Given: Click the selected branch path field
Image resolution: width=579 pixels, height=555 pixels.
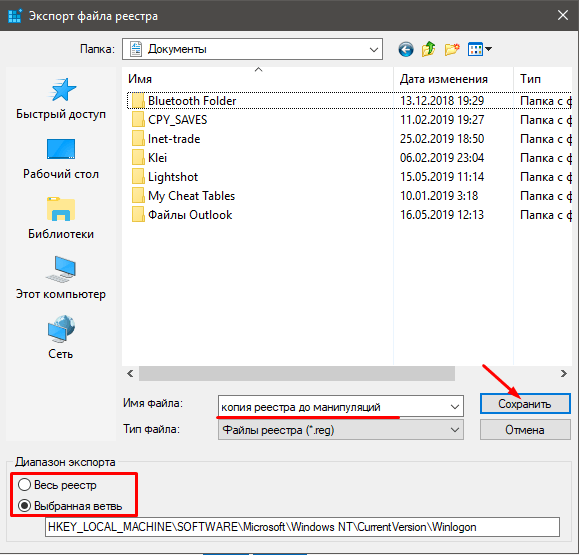Looking at the screenshot, I should 302,527.
